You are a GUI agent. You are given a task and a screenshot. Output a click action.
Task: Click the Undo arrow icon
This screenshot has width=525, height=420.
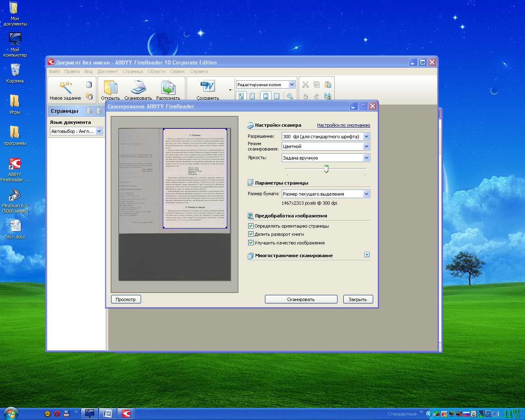pyautogui.click(x=306, y=96)
